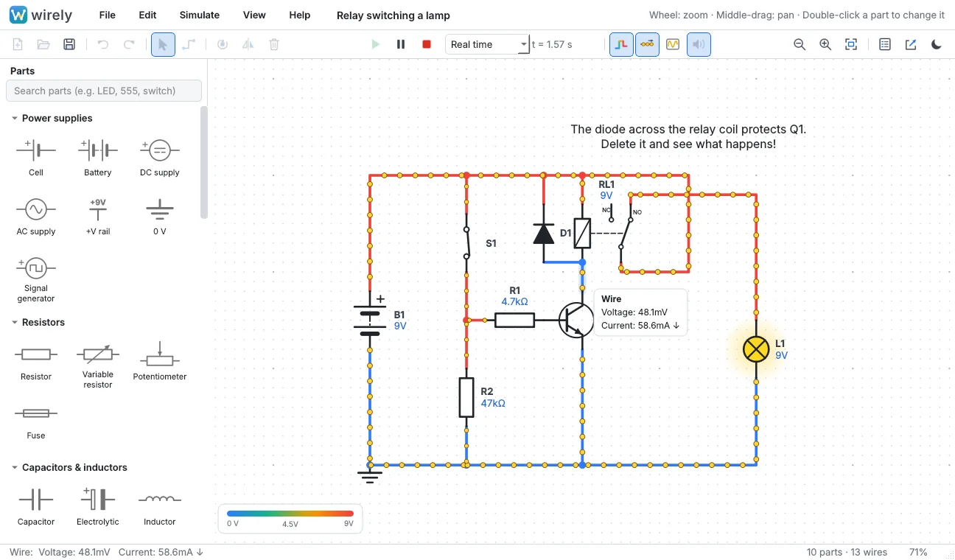955x560 pixels.
Task: Select the wire drawing tool
Action: click(189, 44)
